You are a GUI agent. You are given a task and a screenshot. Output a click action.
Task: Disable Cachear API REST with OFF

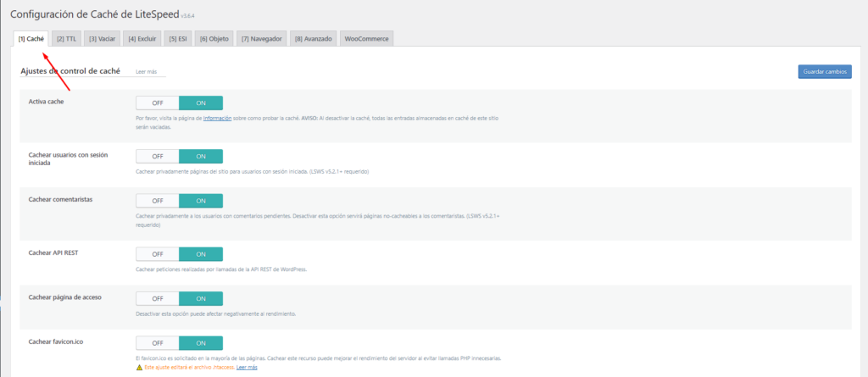point(158,254)
